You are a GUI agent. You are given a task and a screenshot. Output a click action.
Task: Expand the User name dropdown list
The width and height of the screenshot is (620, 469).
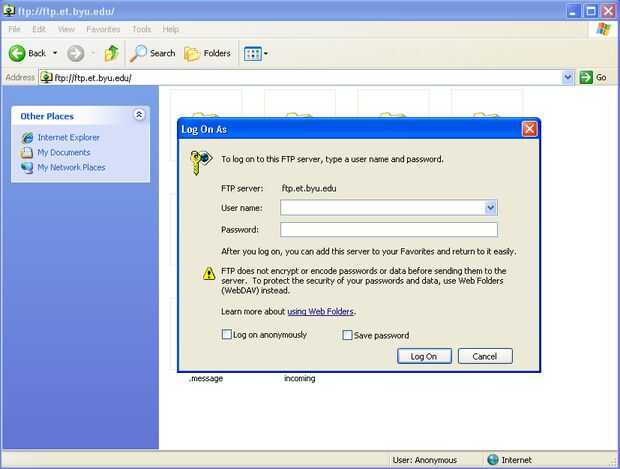491,208
